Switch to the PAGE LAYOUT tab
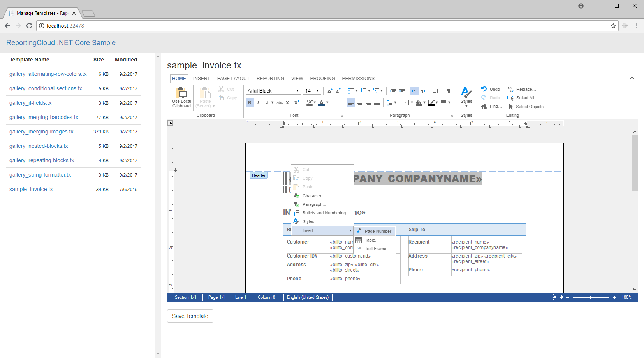 tap(233, 79)
